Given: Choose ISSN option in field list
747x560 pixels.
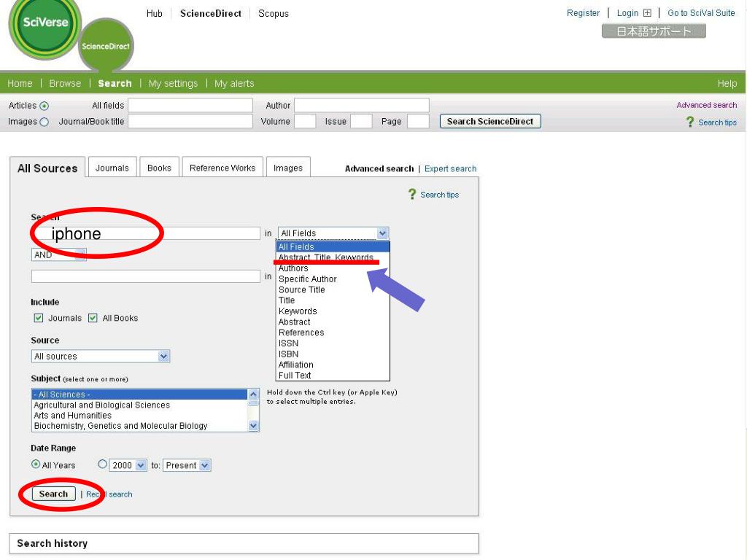Looking at the screenshot, I should 333,343.
